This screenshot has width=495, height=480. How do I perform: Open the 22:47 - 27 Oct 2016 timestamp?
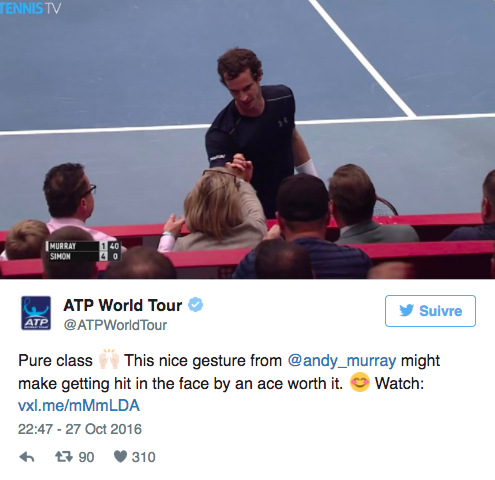tap(80, 429)
